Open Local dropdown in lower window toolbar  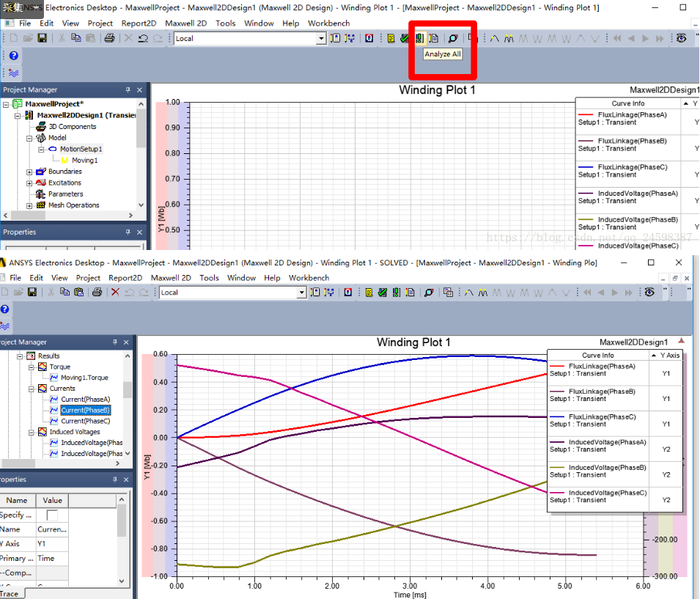coord(302,293)
